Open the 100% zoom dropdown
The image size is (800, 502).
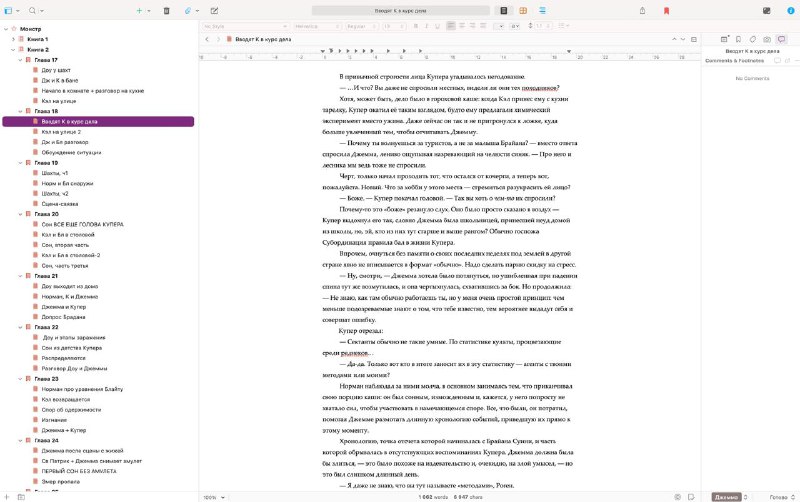click(214, 497)
